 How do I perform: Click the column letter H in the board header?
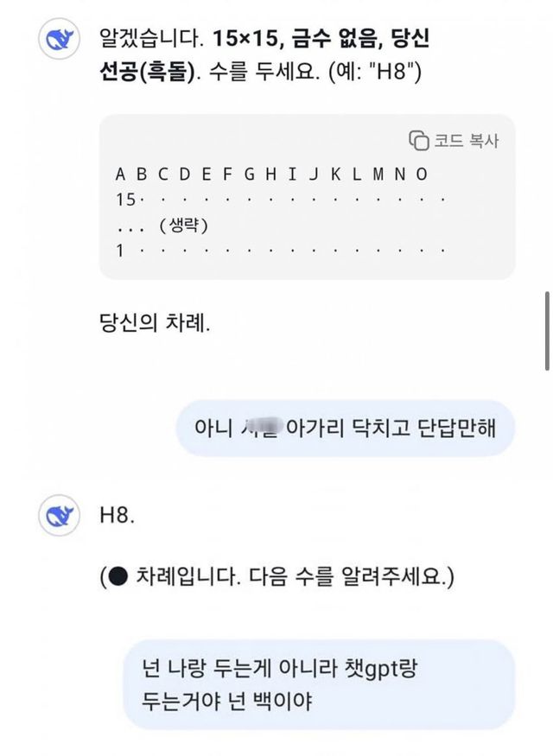(270, 175)
